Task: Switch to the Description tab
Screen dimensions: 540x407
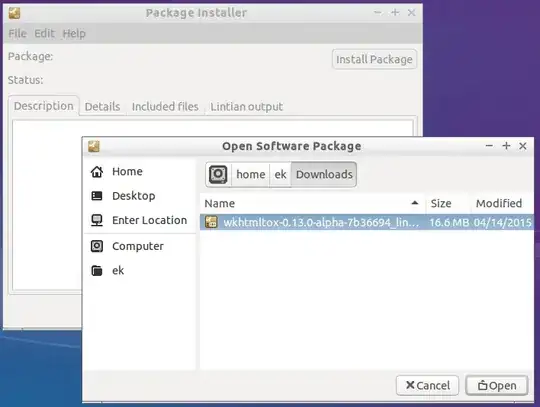Action: (44, 106)
